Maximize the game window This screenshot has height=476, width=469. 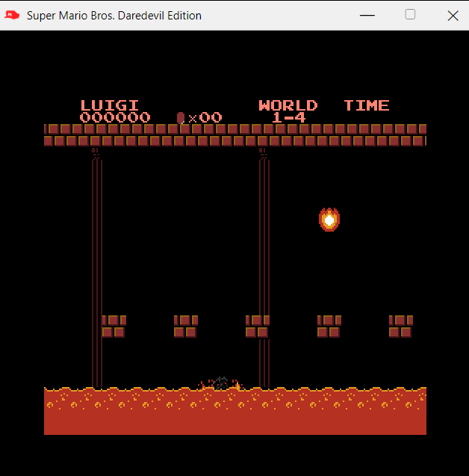point(410,14)
